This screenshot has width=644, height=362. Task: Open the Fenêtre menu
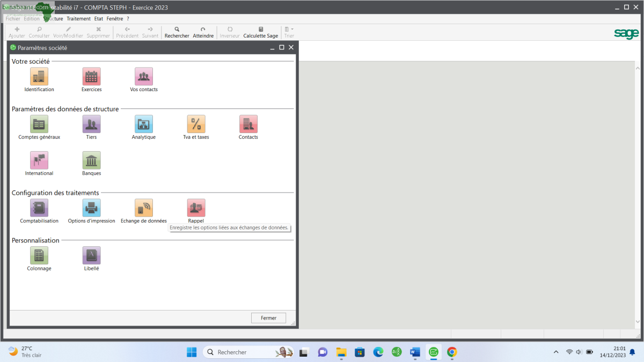115,18
